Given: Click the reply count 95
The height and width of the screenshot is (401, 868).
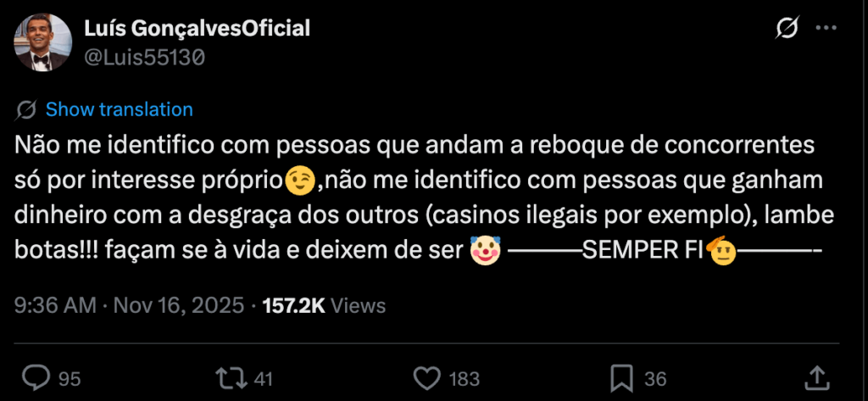Looking at the screenshot, I should [70, 378].
